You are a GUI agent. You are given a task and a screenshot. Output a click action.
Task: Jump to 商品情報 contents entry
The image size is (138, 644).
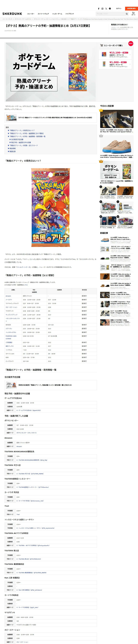[11, 149]
